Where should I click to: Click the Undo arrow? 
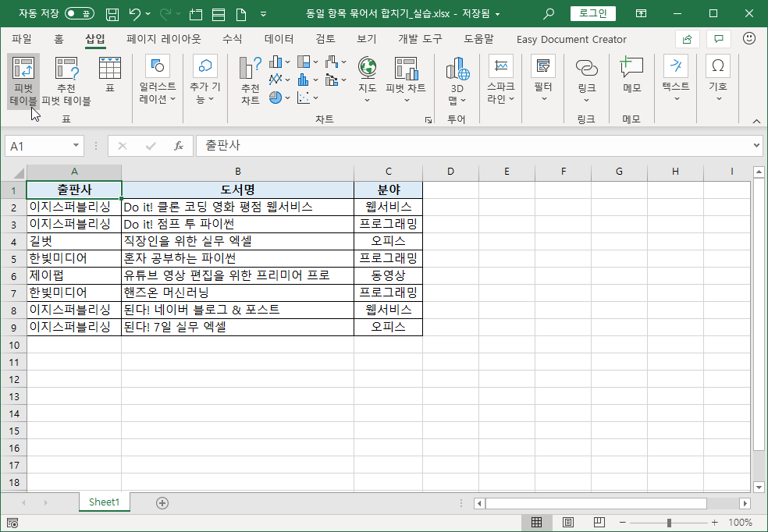click(136, 14)
